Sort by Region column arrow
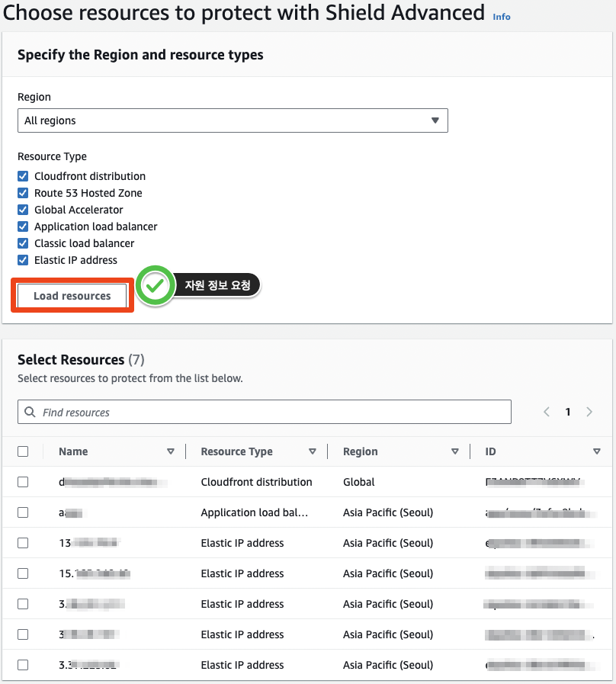 pyautogui.click(x=454, y=451)
